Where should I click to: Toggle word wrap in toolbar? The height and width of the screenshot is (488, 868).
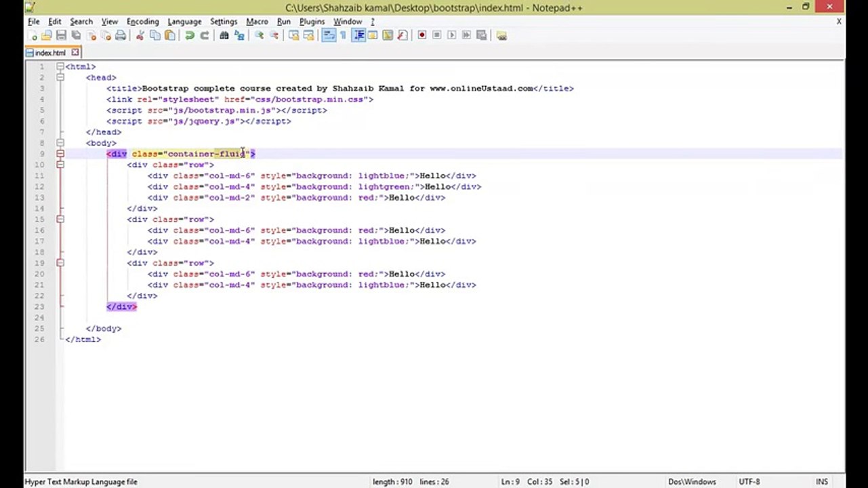(329, 35)
